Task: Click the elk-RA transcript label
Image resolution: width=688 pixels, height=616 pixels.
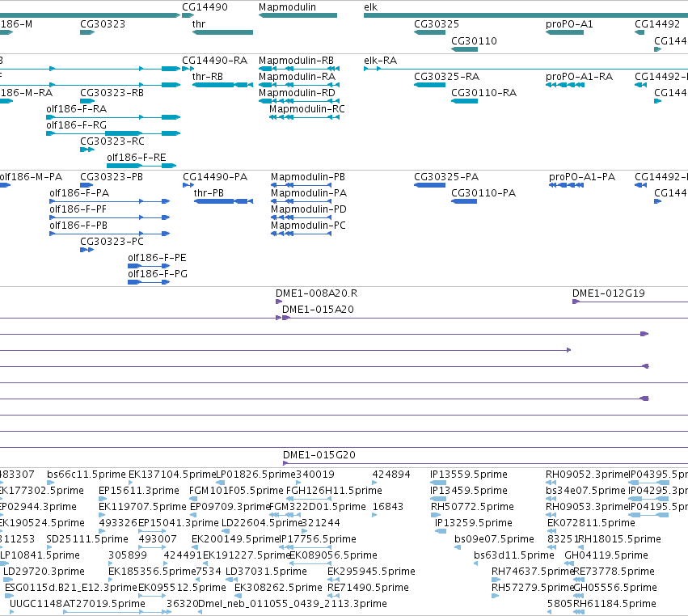Action: (380, 60)
